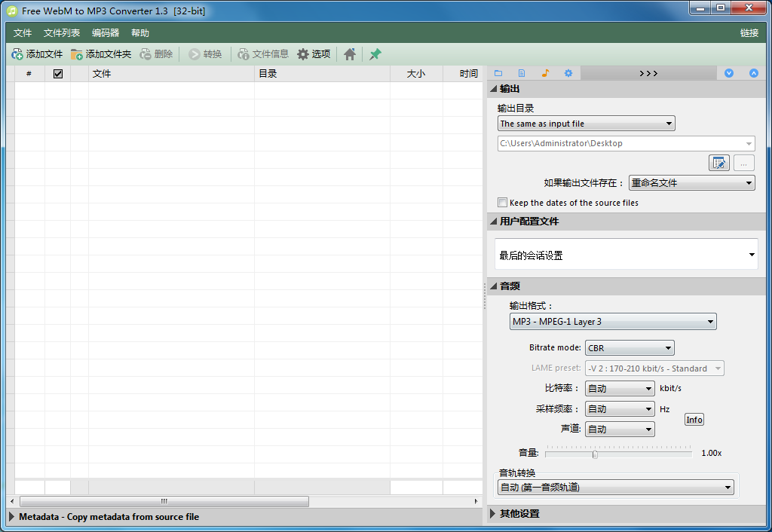Click the >>> panel toggle bar
The width and height of the screenshot is (772, 532).
[x=648, y=73]
